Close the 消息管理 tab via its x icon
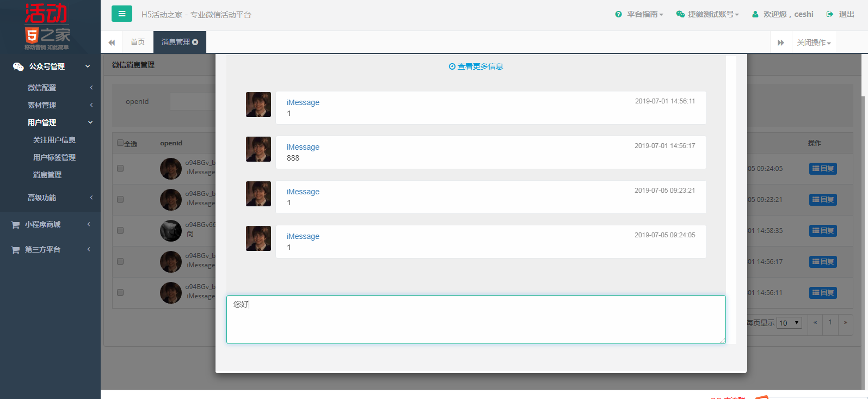Image resolution: width=868 pixels, height=399 pixels. point(195,42)
